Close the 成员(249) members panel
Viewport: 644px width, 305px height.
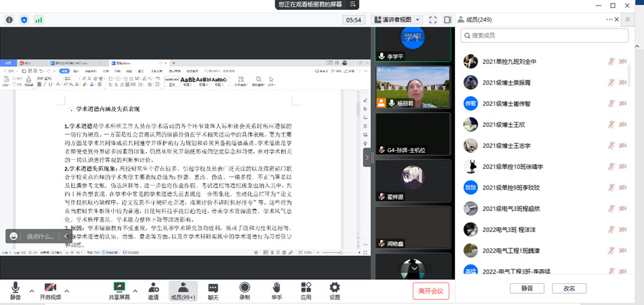(x=617, y=19)
